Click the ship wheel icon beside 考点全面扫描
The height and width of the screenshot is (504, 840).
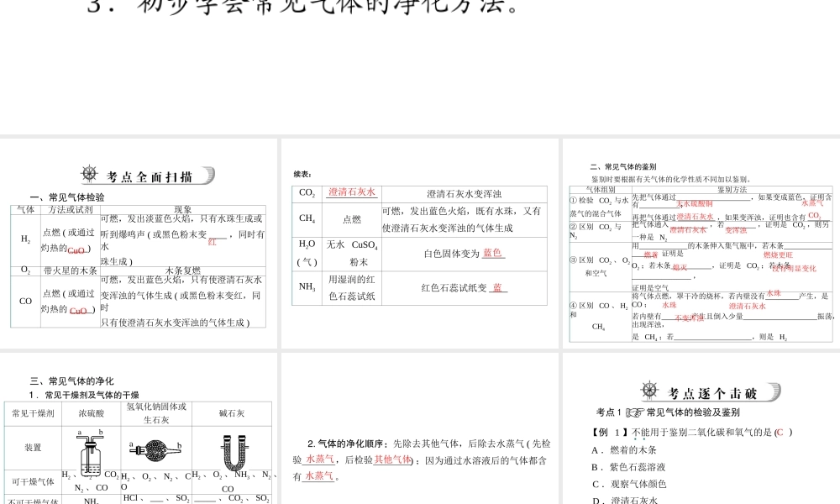pos(90,174)
